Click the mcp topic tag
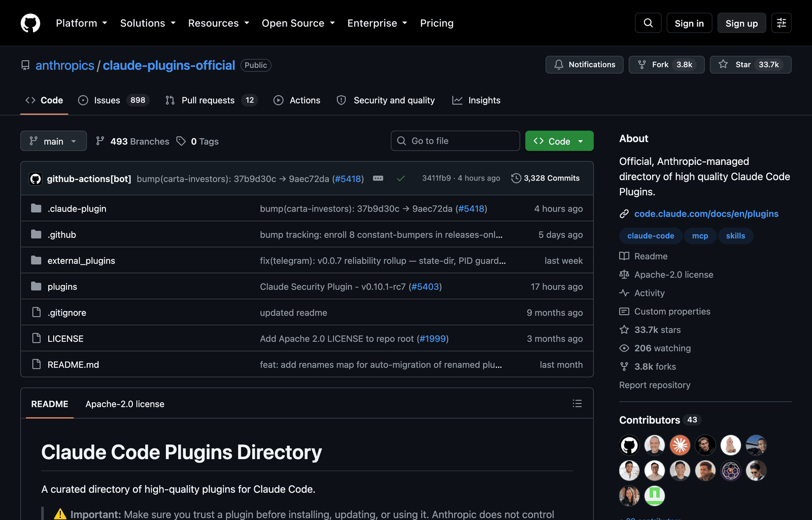This screenshot has height=520, width=812. pos(700,236)
